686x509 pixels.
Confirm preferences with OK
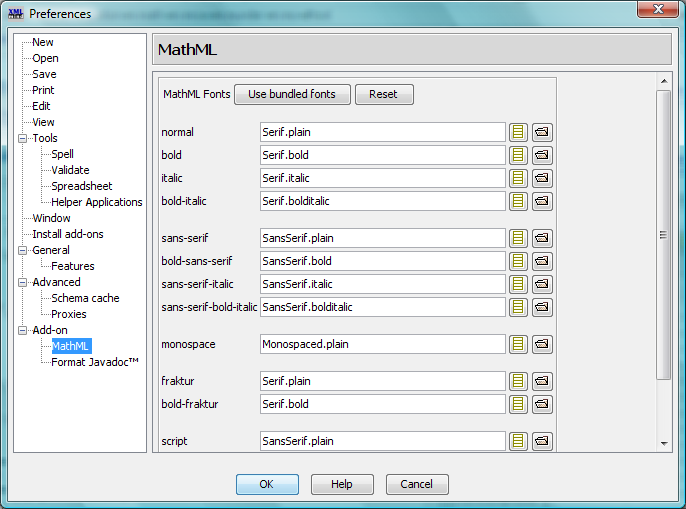(x=267, y=484)
